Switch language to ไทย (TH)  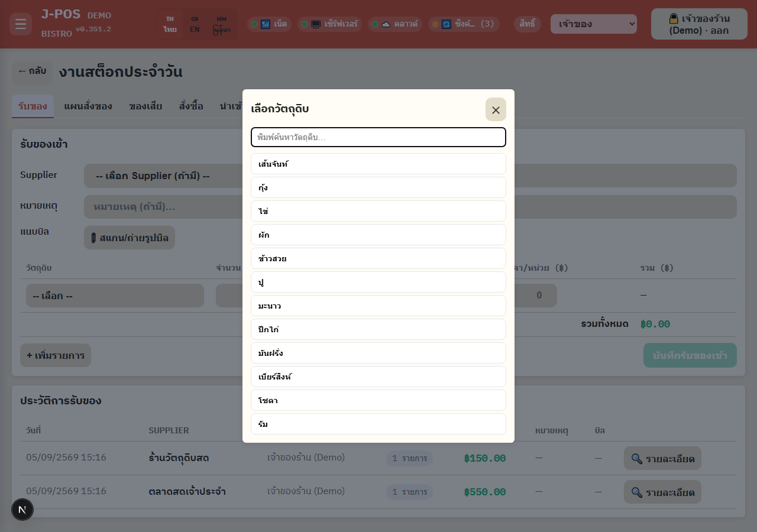170,24
